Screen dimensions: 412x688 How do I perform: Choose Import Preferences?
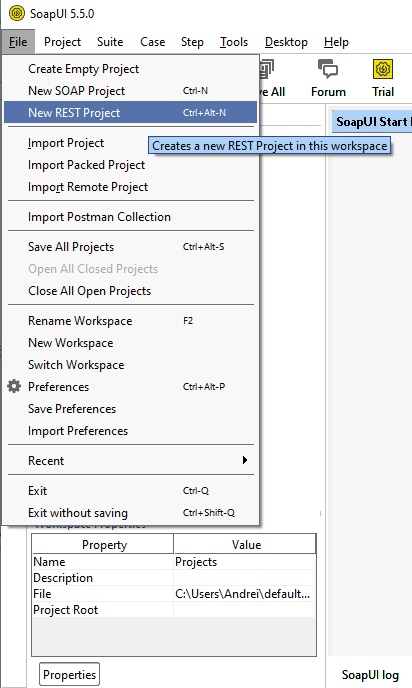pos(130,431)
